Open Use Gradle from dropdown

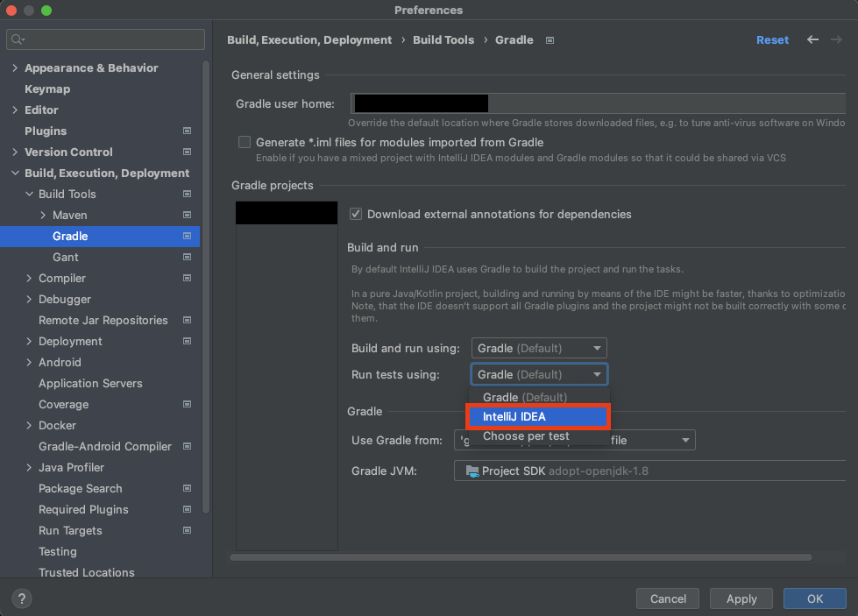point(575,440)
